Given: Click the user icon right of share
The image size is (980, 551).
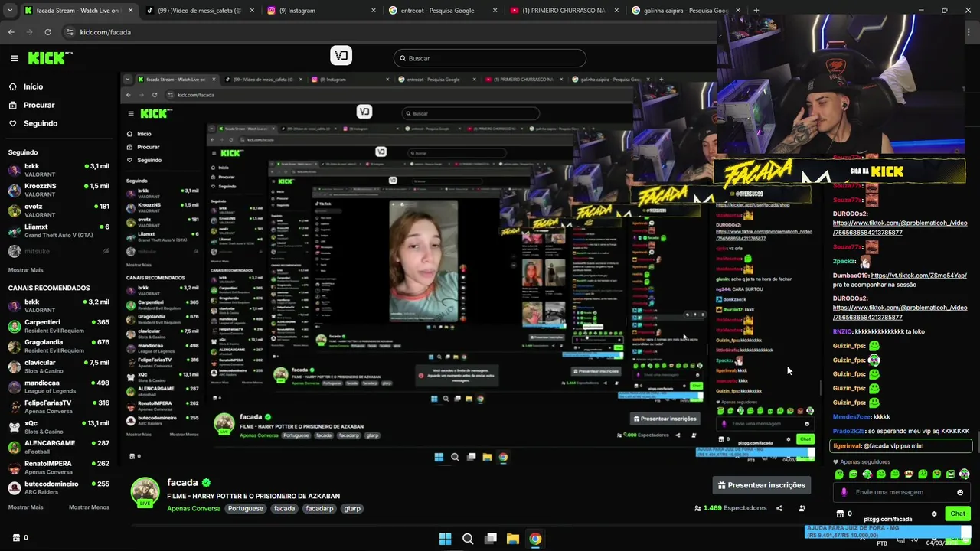Looking at the screenshot, I should tap(802, 508).
